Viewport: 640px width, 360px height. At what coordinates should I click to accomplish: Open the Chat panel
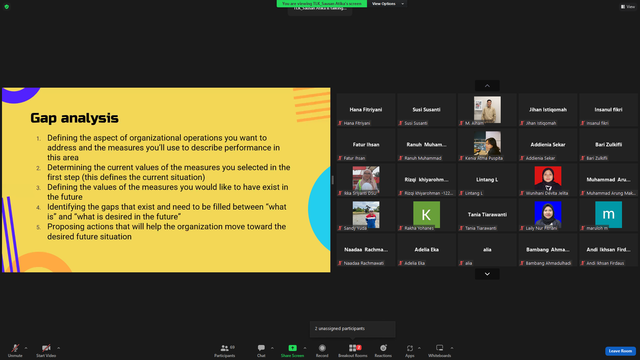click(x=261, y=350)
